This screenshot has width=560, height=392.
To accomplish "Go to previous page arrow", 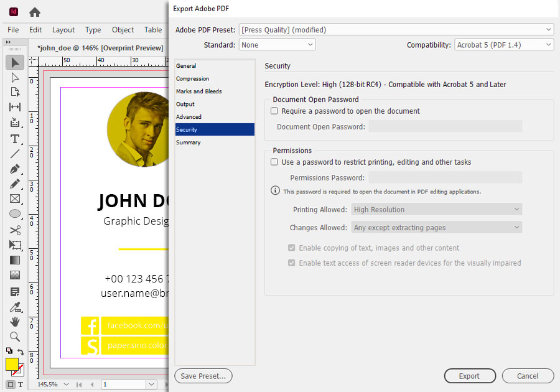I will [x=92, y=385].
